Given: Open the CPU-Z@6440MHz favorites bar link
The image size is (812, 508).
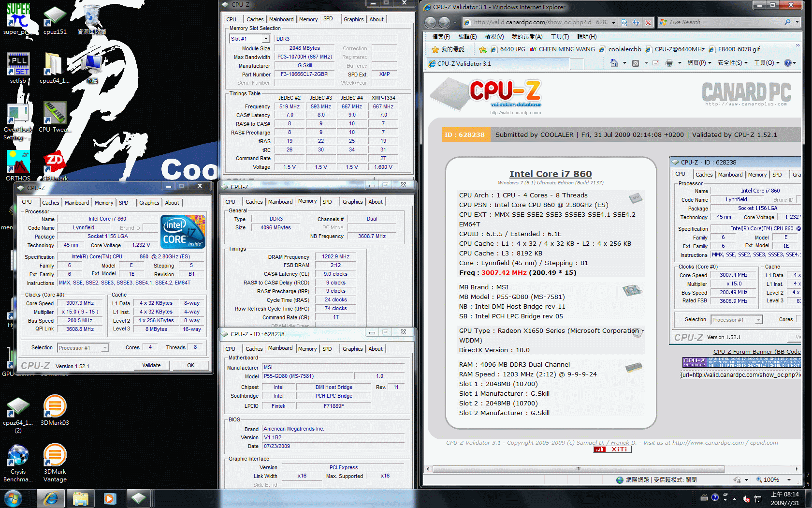Looking at the screenshot, I should pos(675,49).
